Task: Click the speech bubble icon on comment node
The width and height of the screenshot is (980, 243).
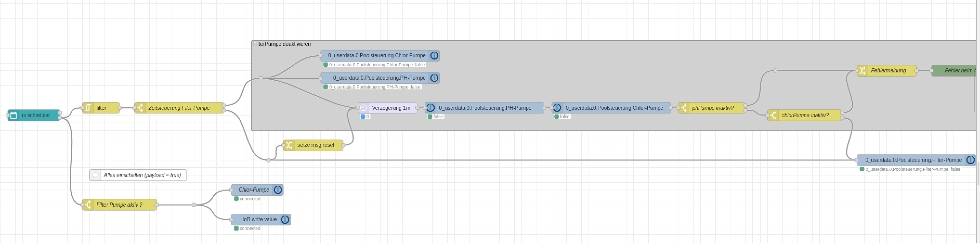Action: [95, 175]
